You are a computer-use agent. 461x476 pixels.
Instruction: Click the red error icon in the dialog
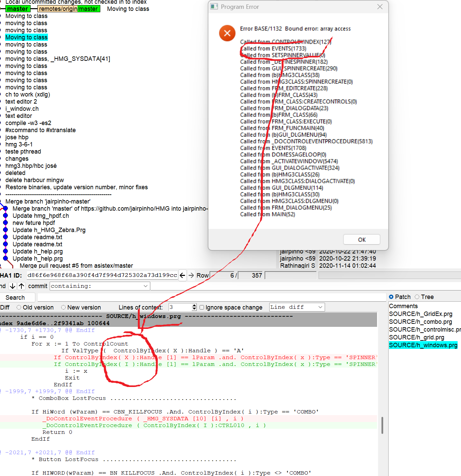pos(227,33)
